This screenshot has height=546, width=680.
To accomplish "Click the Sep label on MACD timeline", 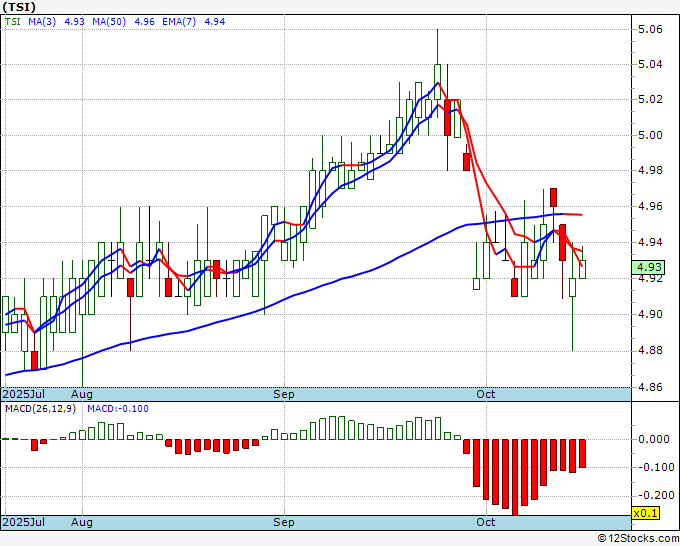I will (284, 522).
